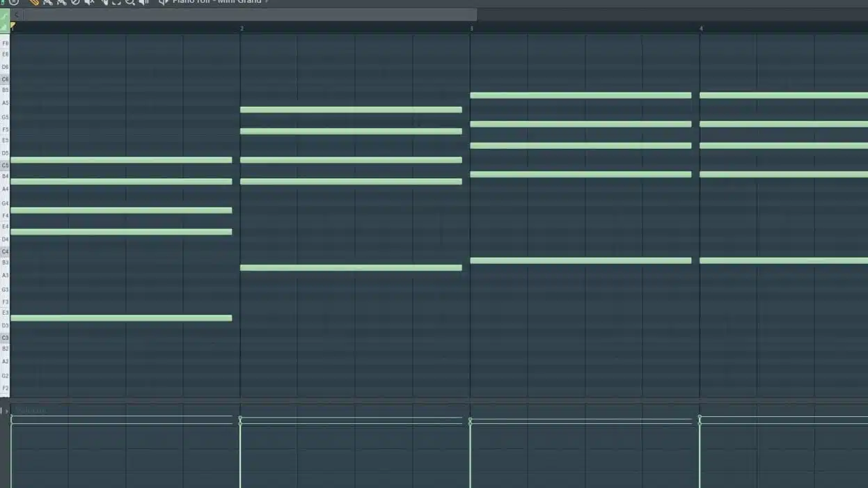Click the F2 key on the keyboard
868x488 pixels.
tap(5, 388)
